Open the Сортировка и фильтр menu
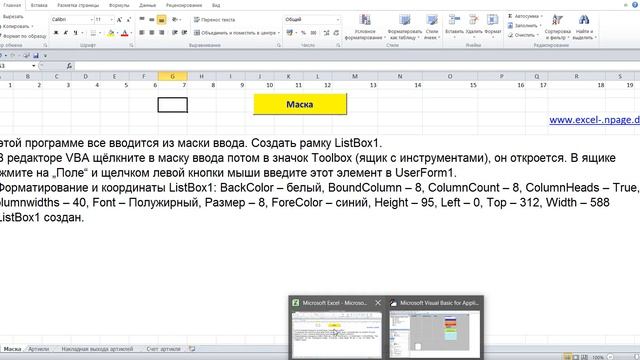 557,27
